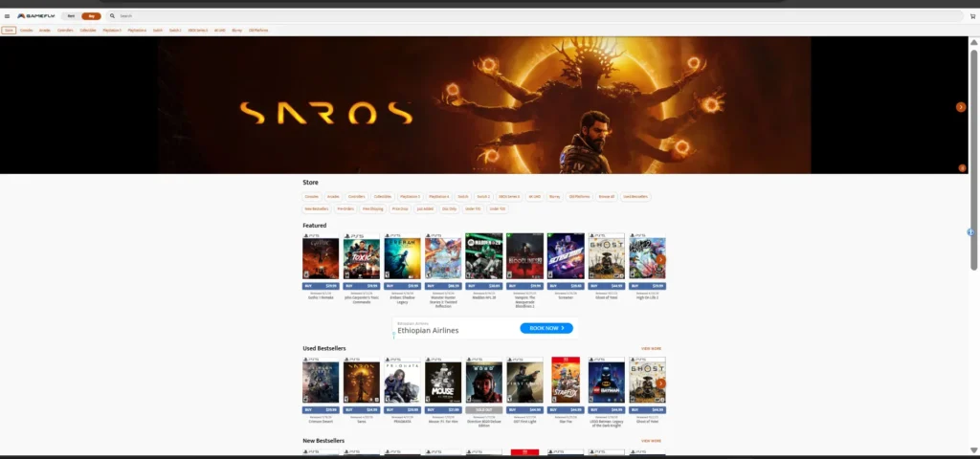Screen dimensions: 980x459
Task: Open Switch 2 tab in top navigation
Action: tap(176, 30)
